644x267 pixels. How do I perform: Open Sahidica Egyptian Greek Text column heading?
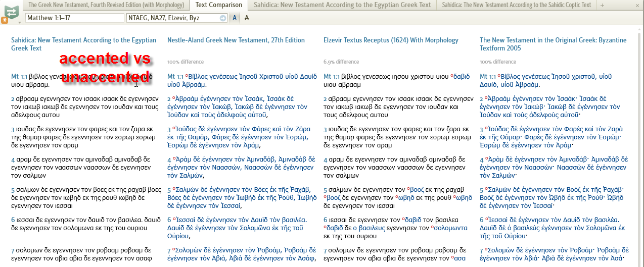coord(83,44)
